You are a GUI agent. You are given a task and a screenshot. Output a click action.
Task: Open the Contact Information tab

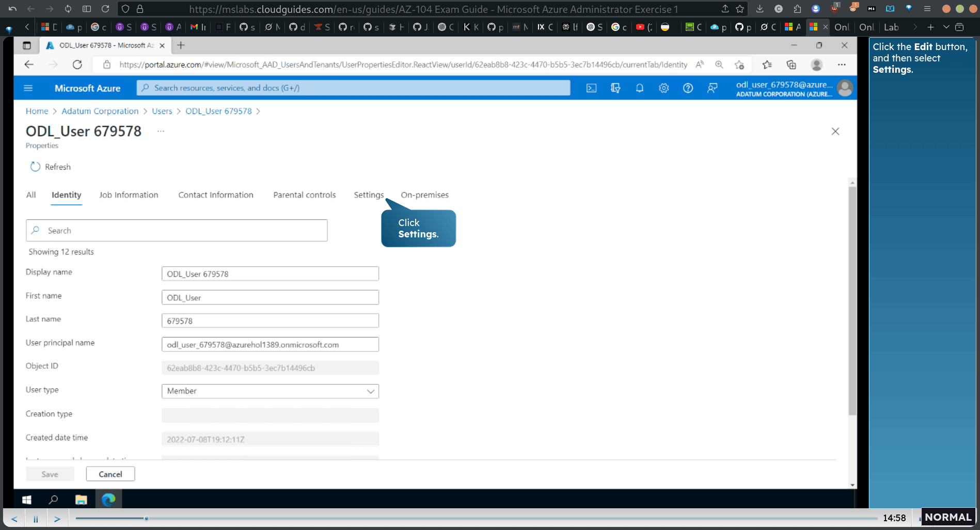216,195
